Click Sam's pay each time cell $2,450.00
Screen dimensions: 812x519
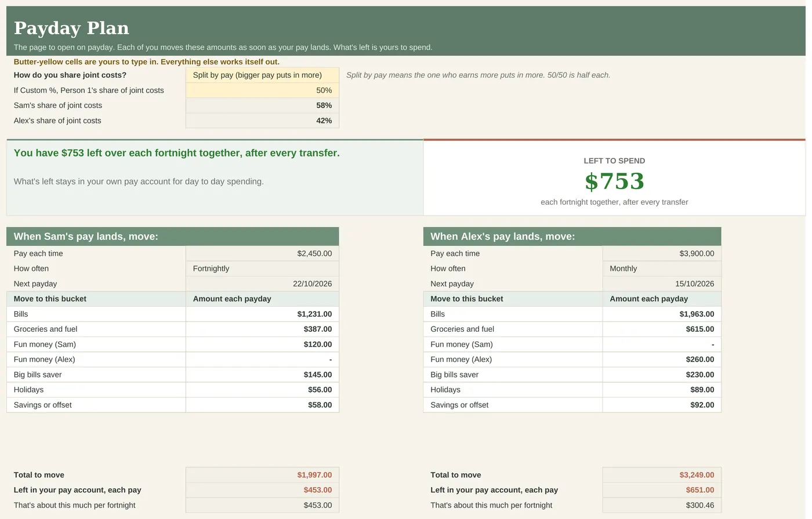coord(262,253)
